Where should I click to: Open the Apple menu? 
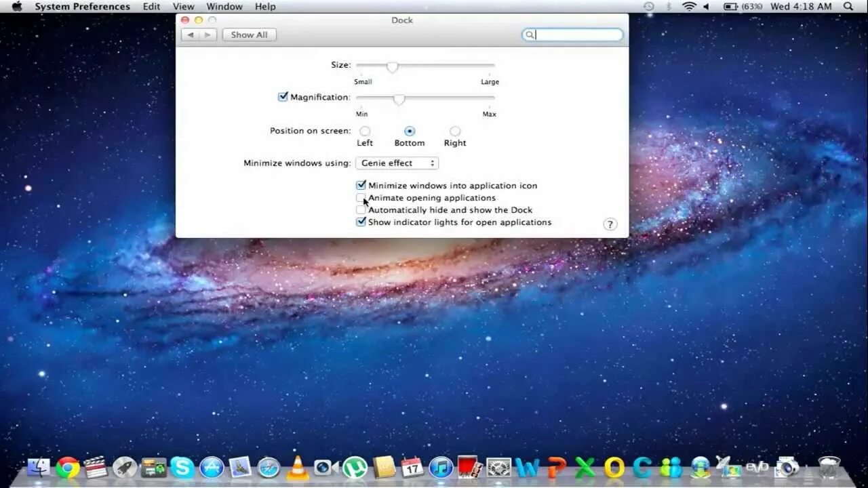tap(17, 6)
